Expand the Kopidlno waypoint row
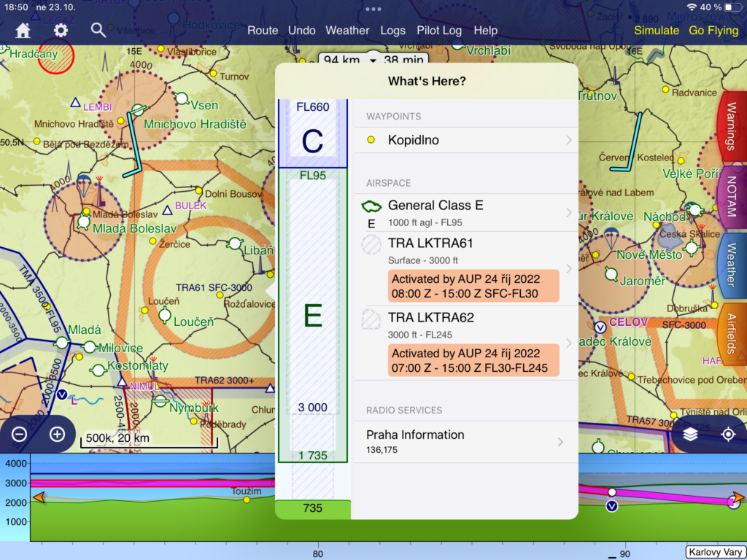This screenshot has height=560, width=747. click(x=465, y=140)
